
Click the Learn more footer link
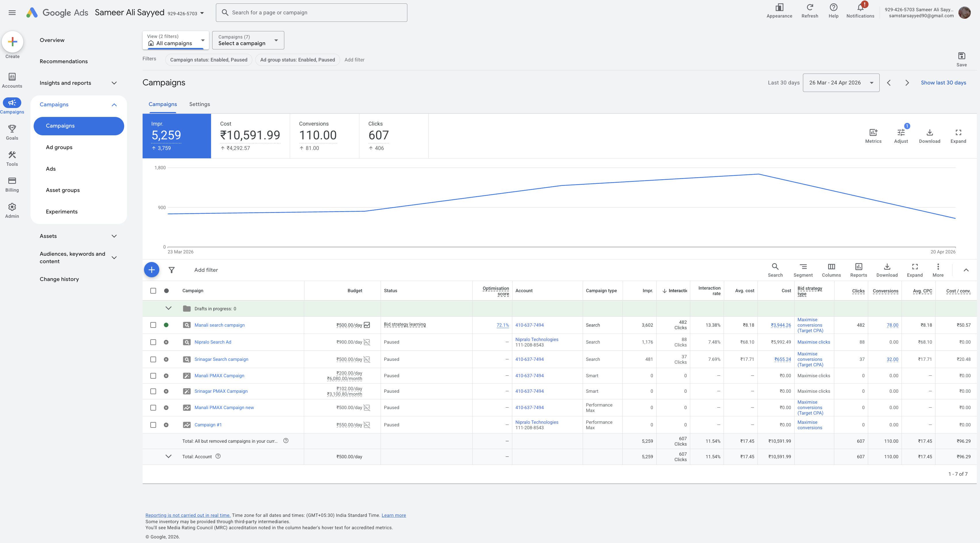(393, 515)
